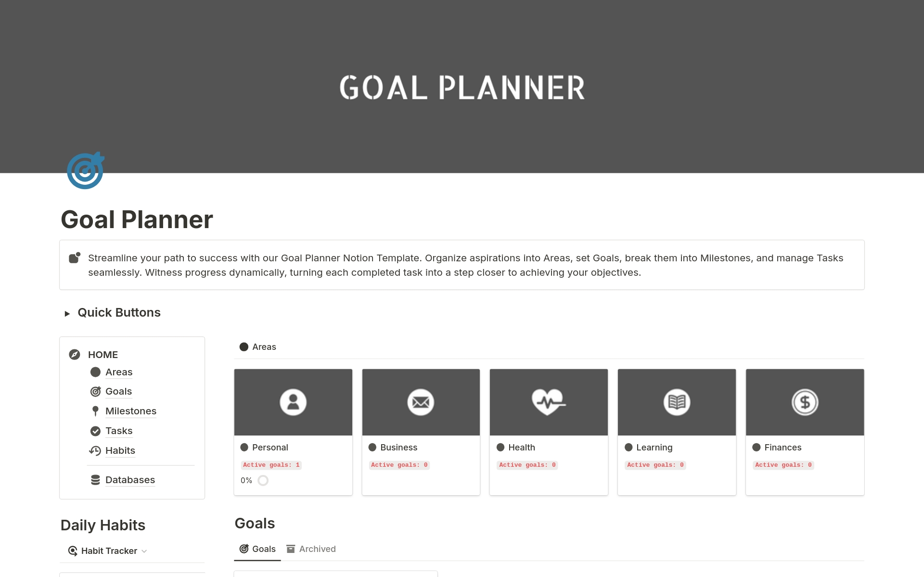Expand the Quick Buttons toggle
The height and width of the screenshot is (577, 924).
pos(67,313)
